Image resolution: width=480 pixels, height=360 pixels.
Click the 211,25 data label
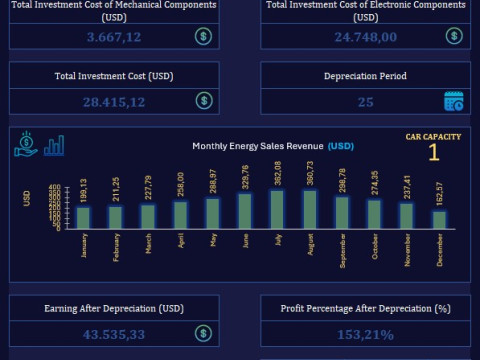click(116, 189)
